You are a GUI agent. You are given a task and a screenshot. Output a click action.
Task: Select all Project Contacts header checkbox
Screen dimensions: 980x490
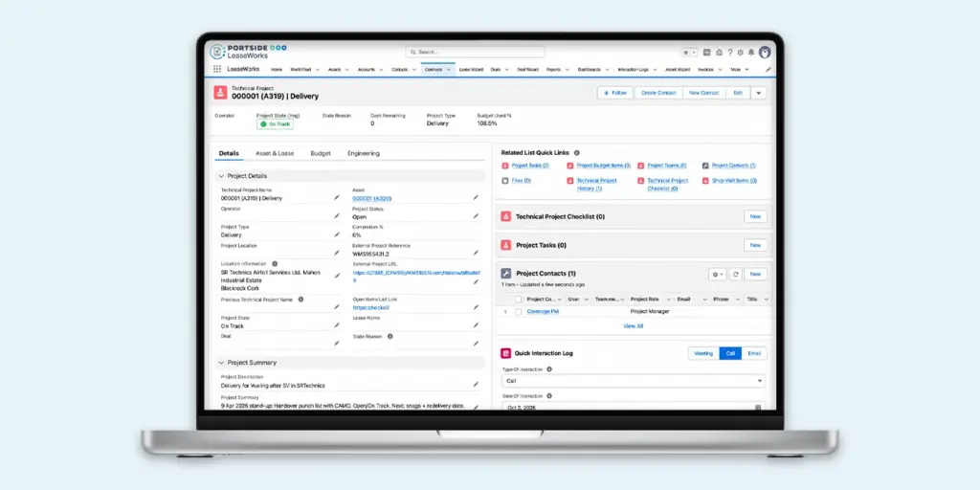click(518, 300)
